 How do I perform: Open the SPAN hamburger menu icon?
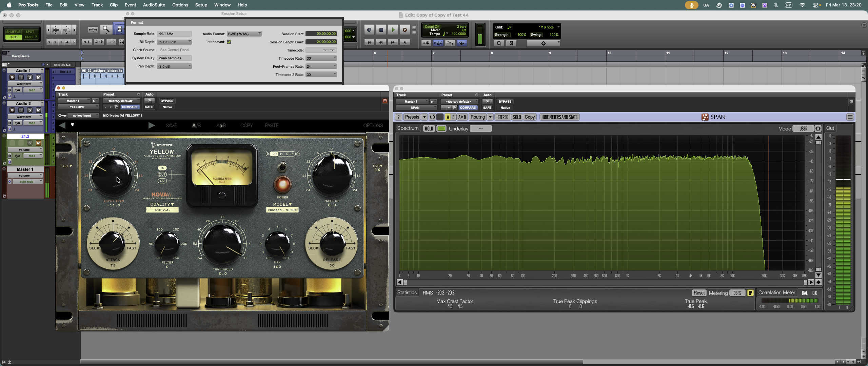850,117
